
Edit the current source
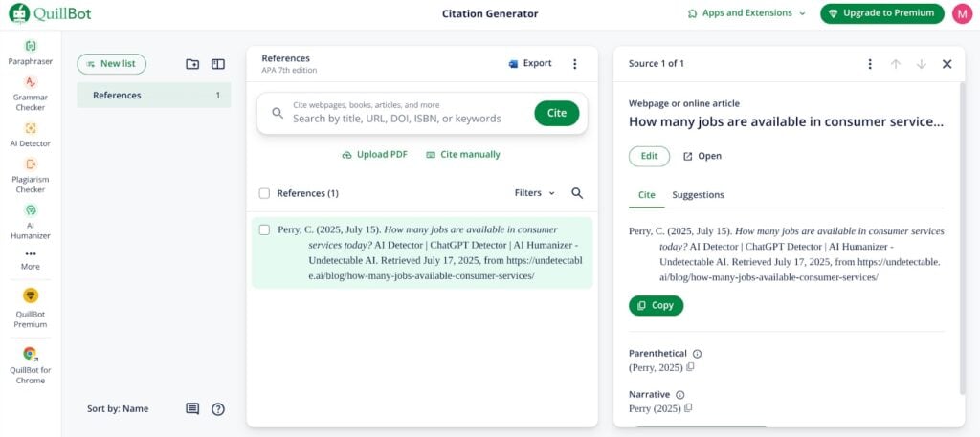[x=650, y=156]
